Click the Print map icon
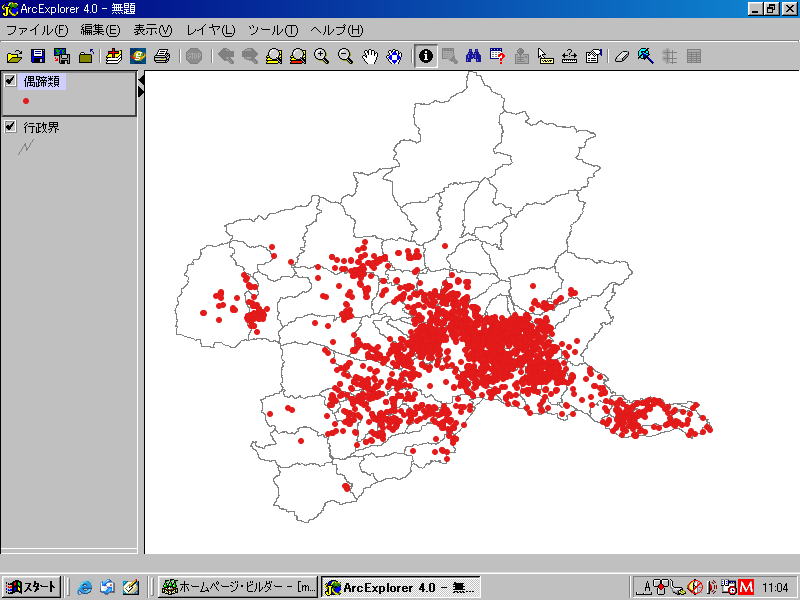 pos(161,56)
